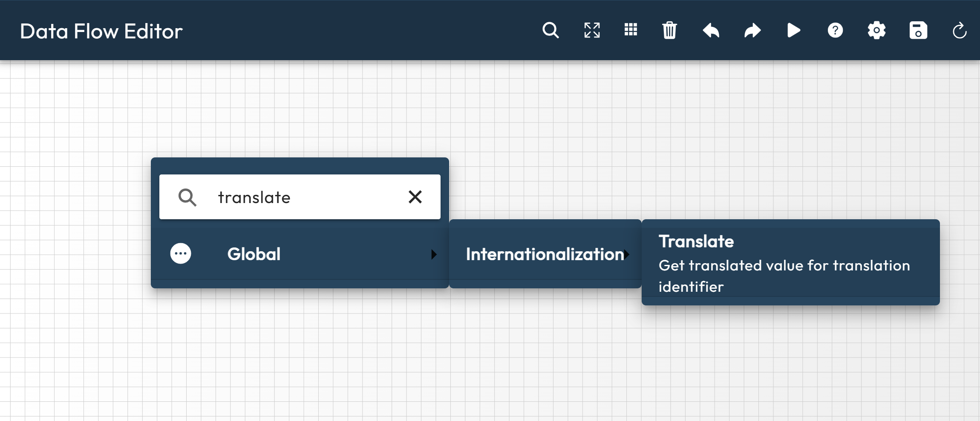Open help via the question mark icon

pyautogui.click(x=835, y=31)
